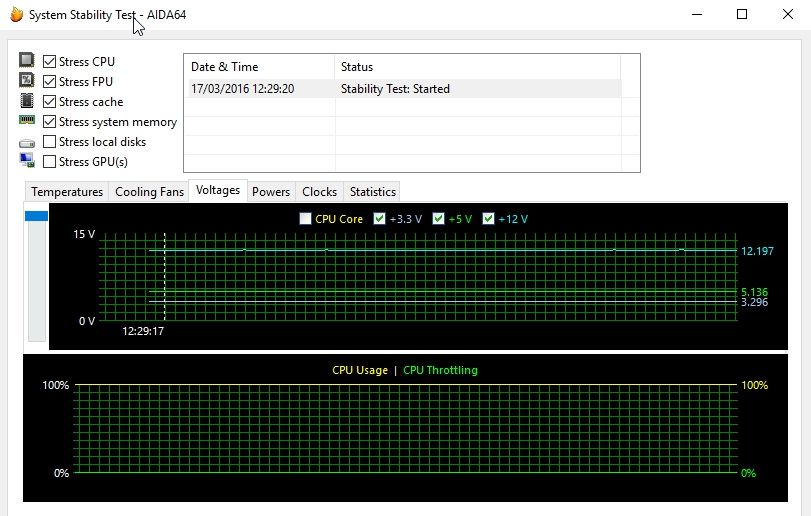Uncheck the Stress system memory checkbox
The width and height of the screenshot is (811, 516).
(x=49, y=122)
